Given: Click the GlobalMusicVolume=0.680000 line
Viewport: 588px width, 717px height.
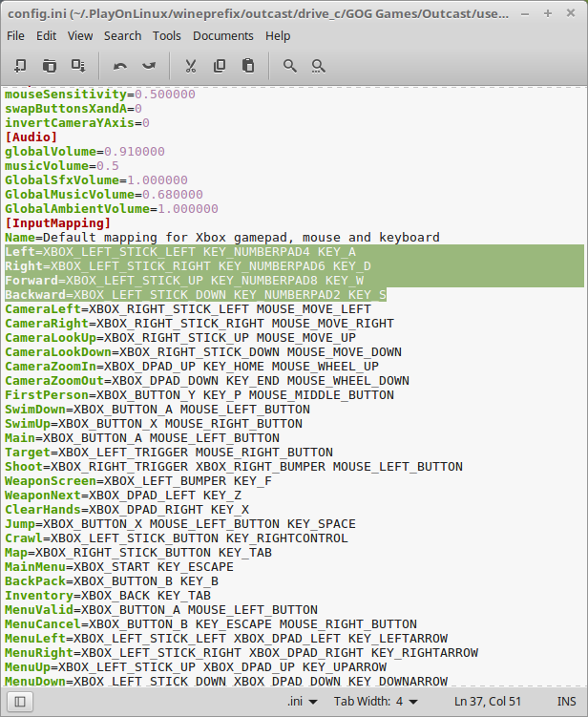Looking at the screenshot, I should 104,195.
